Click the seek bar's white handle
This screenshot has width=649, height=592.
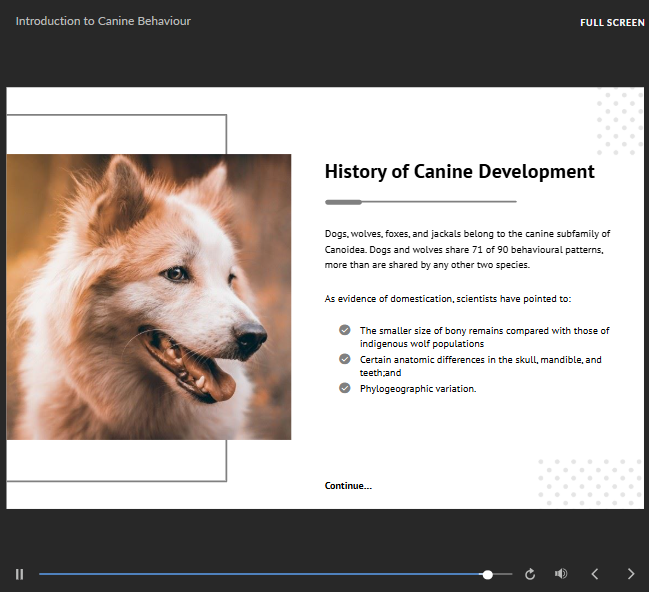(x=487, y=575)
